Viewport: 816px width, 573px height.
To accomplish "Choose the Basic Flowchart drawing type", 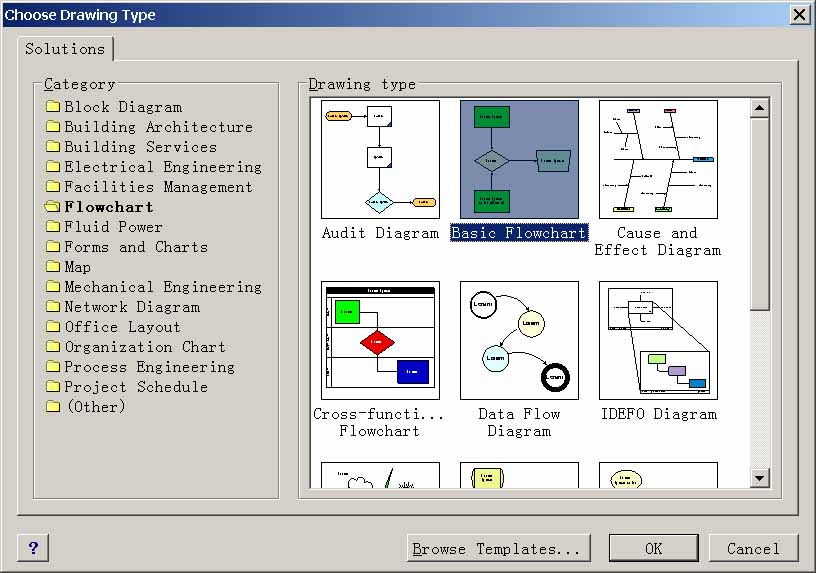I will pos(519,160).
